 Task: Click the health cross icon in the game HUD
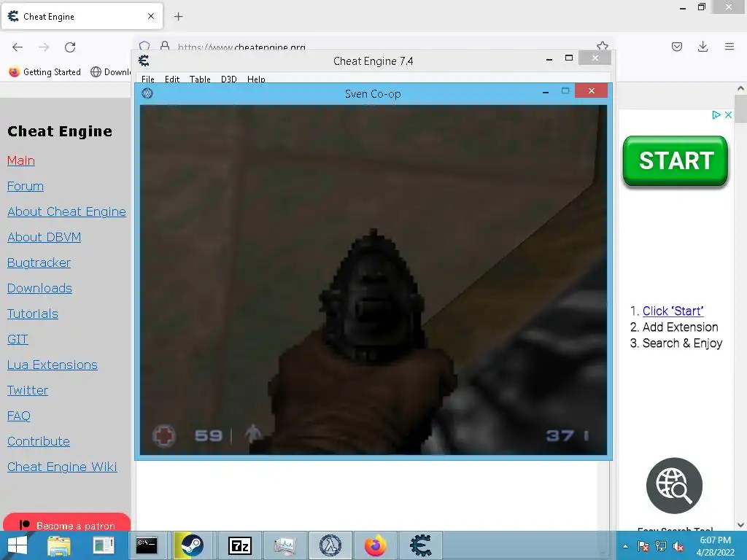164,436
